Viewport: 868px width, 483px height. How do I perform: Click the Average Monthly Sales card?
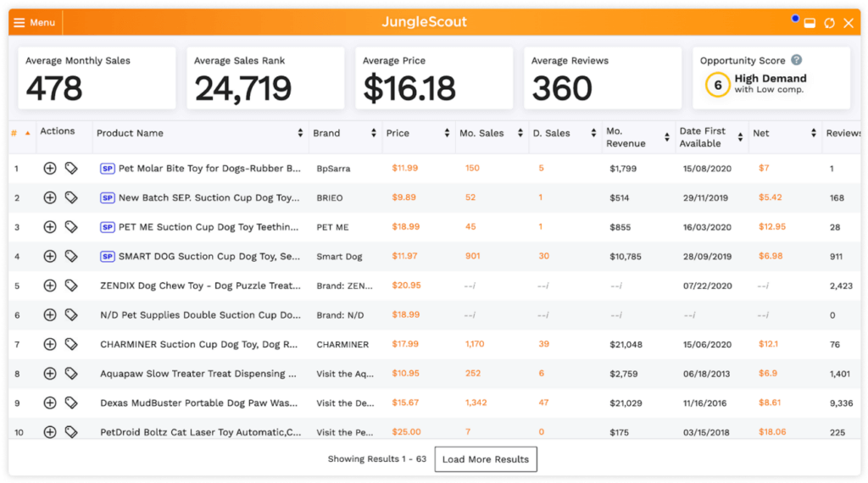coord(97,78)
